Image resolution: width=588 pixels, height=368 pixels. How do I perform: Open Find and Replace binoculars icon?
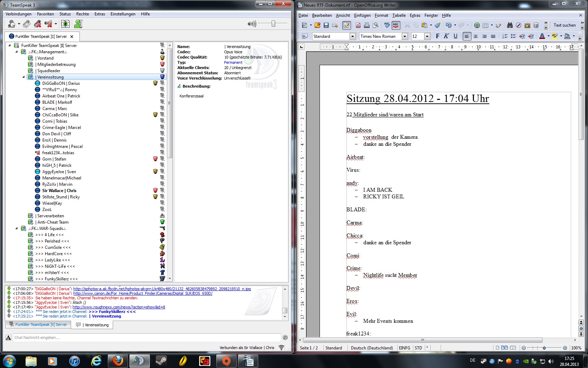pyautogui.click(x=510, y=25)
